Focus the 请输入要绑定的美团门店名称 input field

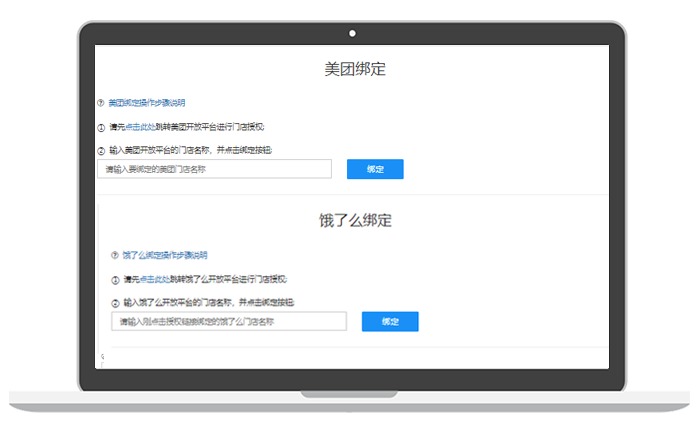tap(214, 169)
